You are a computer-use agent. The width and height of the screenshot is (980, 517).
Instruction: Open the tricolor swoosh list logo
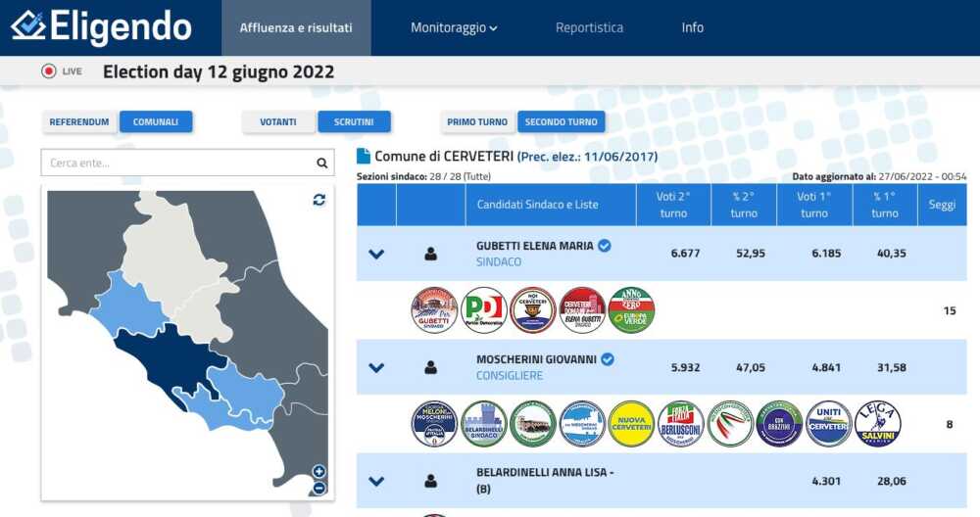(x=730, y=424)
